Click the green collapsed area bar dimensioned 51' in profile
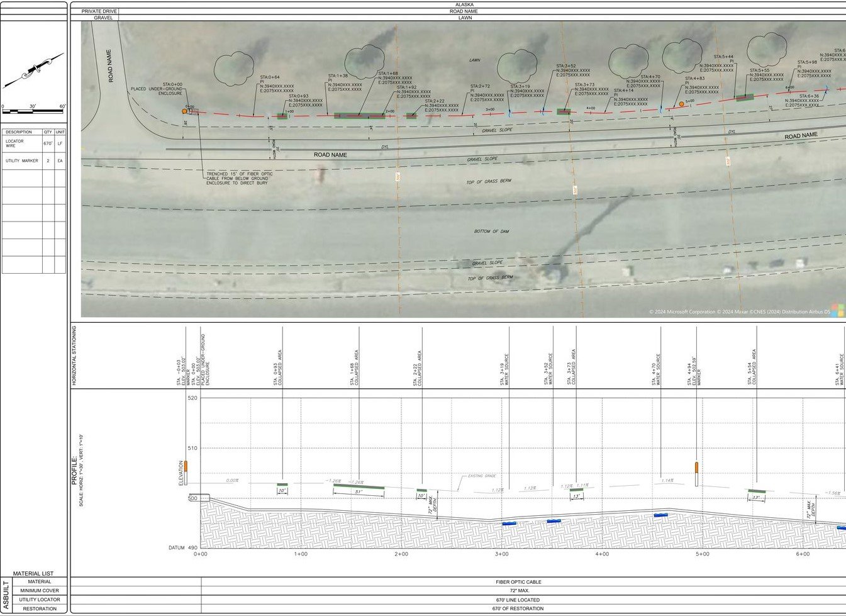 coord(359,486)
